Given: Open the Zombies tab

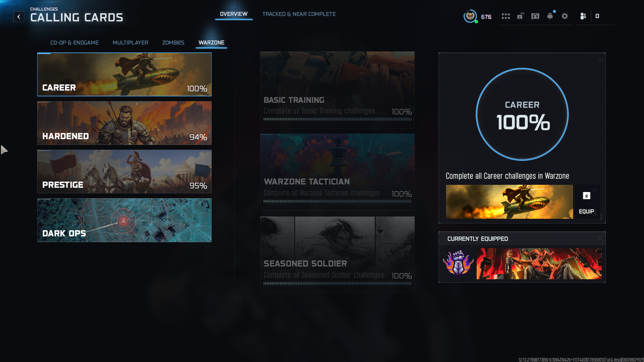Looking at the screenshot, I should pyautogui.click(x=173, y=43).
